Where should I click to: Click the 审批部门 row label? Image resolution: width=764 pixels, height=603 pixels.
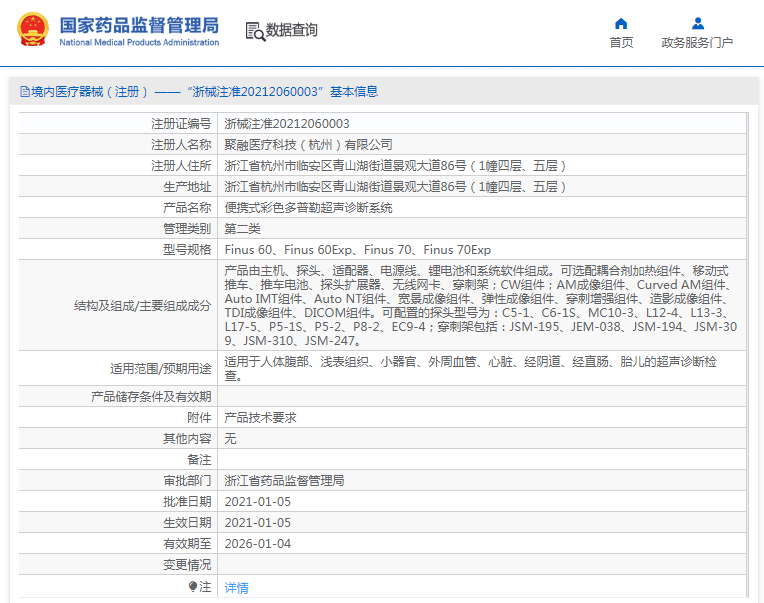click(x=187, y=480)
